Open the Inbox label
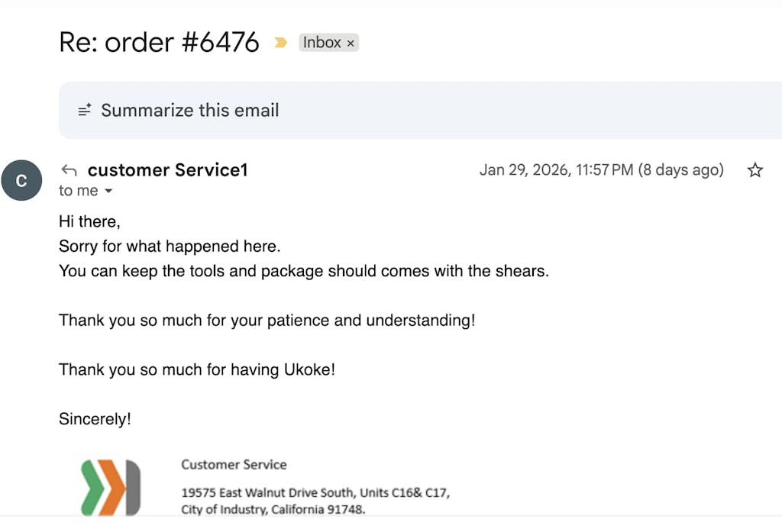 pos(322,43)
